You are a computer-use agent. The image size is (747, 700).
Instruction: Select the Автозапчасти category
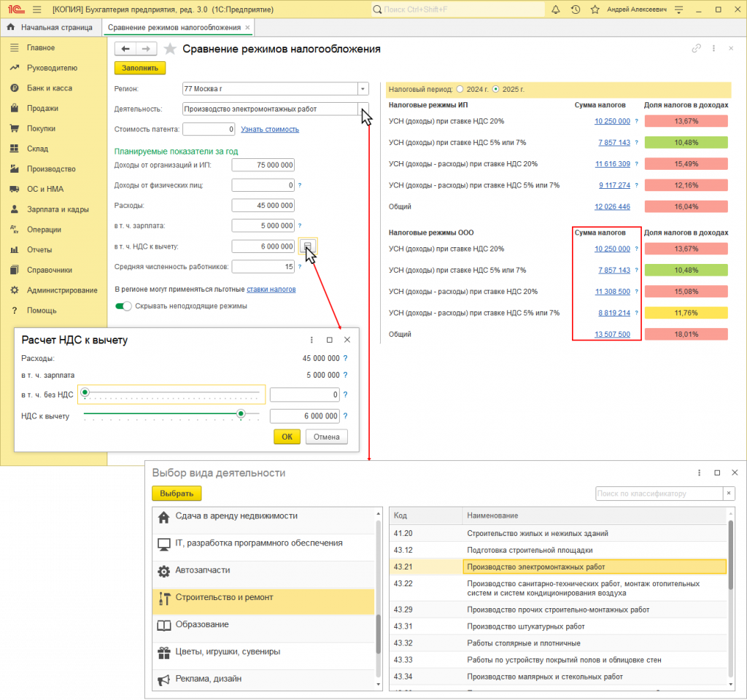tap(263, 574)
